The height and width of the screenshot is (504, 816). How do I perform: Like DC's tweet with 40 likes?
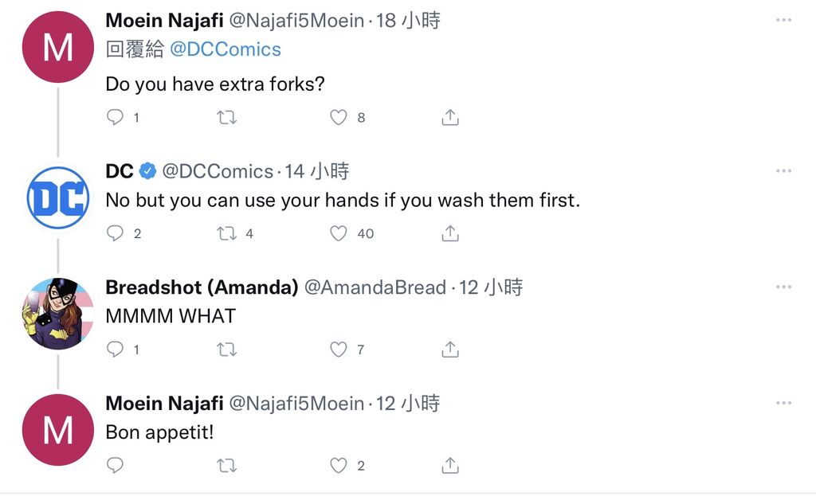pos(339,233)
